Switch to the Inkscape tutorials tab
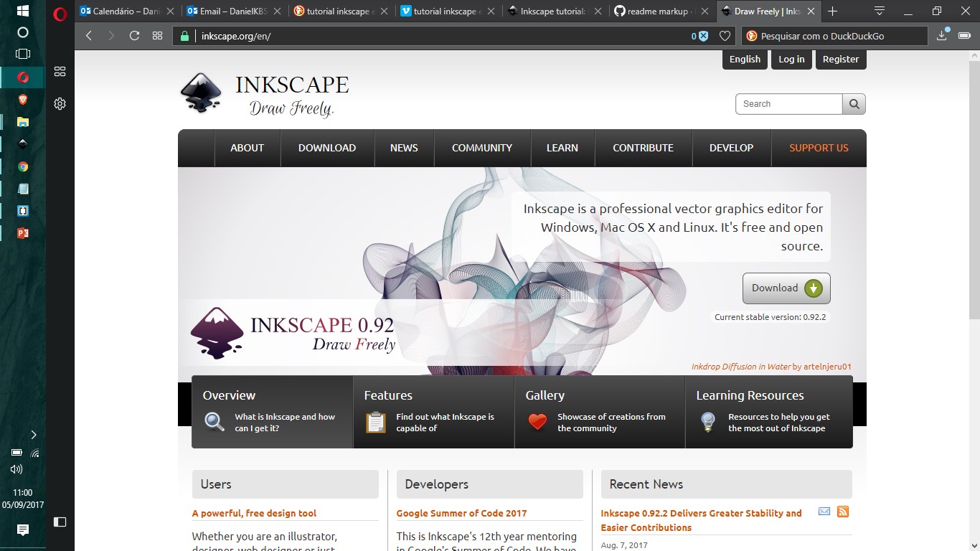This screenshot has width=980, height=551. pos(555,11)
